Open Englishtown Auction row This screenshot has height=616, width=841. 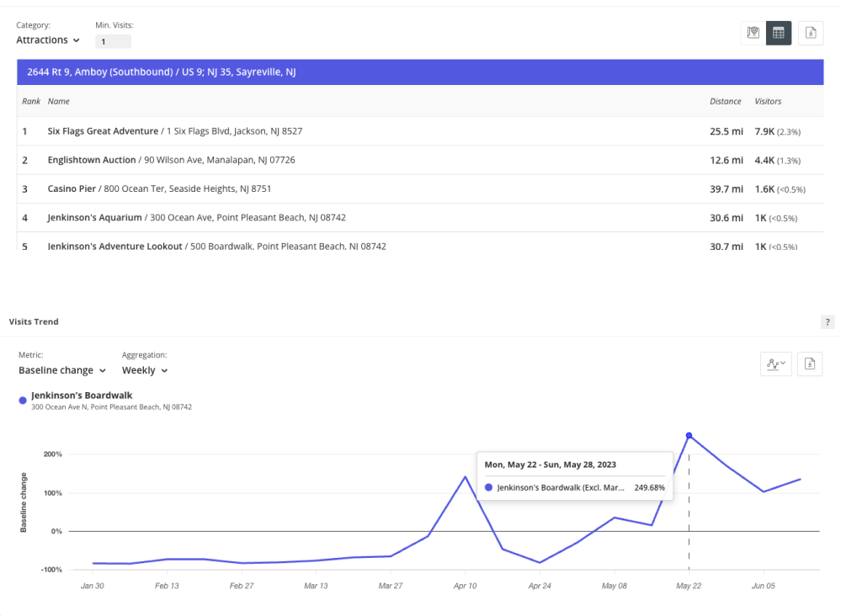click(x=420, y=160)
